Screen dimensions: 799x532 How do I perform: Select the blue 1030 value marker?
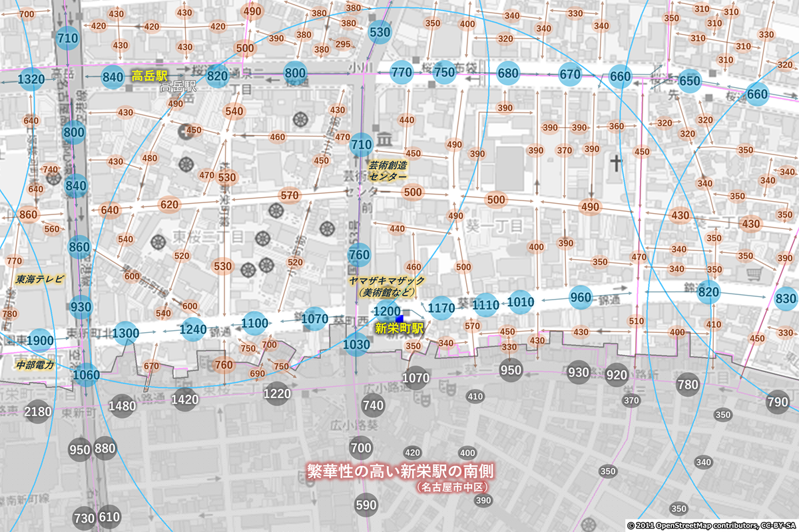coord(357,344)
